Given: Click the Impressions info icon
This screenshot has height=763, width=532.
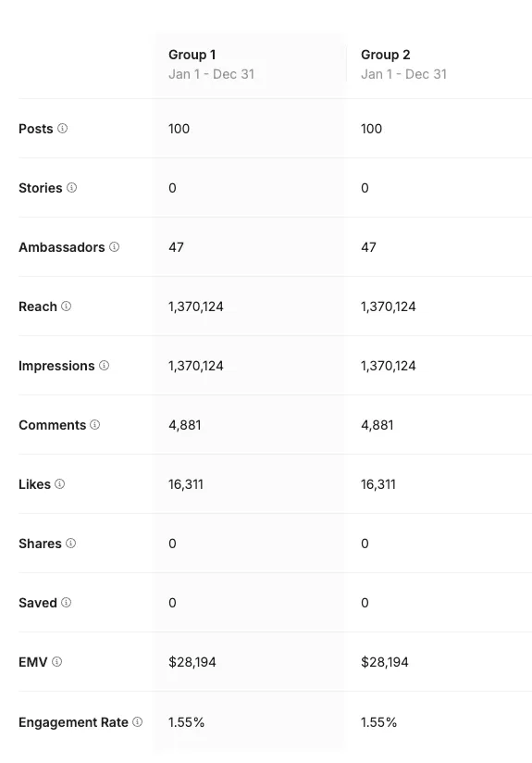Looking at the screenshot, I should [104, 366].
